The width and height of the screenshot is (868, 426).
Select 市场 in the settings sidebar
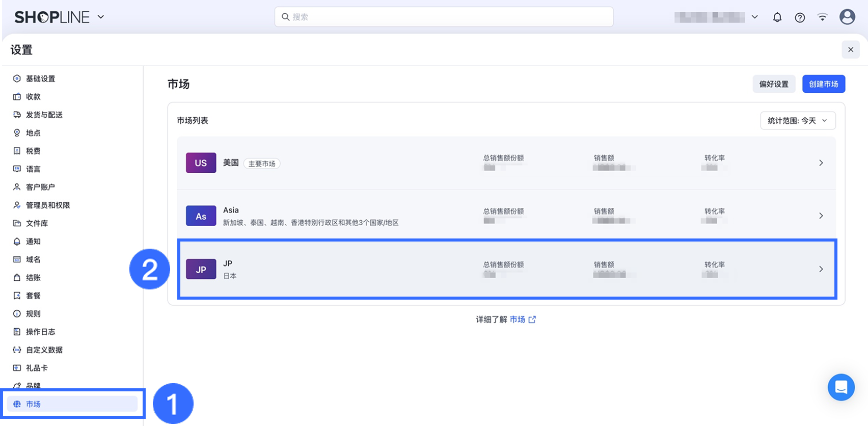point(72,404)
